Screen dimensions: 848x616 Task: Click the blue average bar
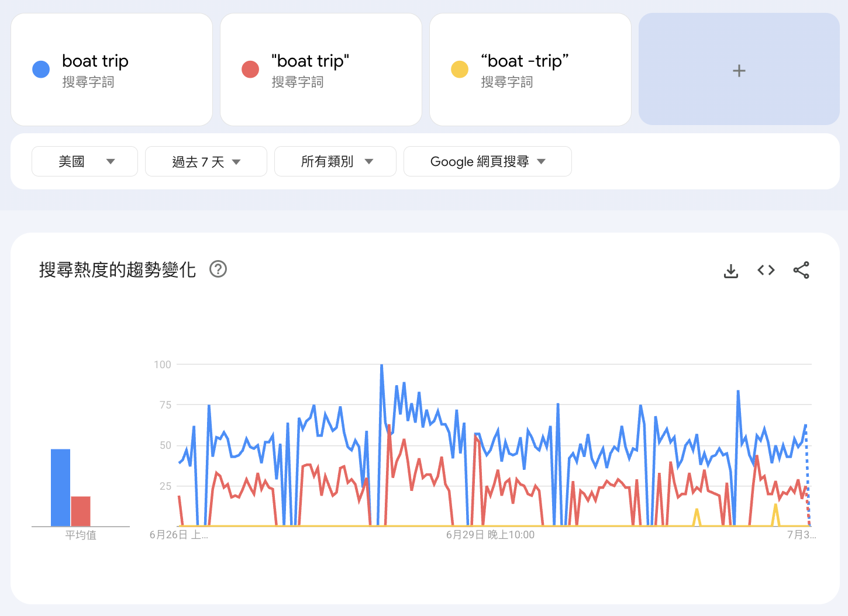tap(61, 487)
